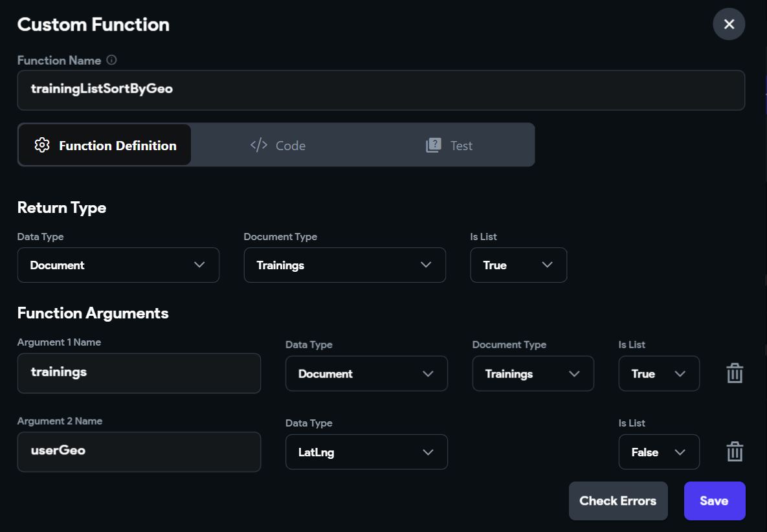
Task: Edit the trainingListSortByGeo function name field
Action: point(381,90)
